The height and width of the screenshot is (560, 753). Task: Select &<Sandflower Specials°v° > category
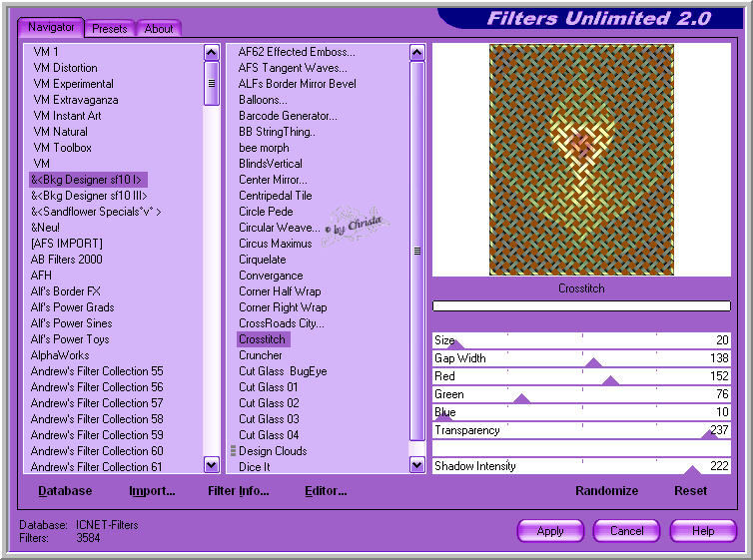(x=96, y=212)
